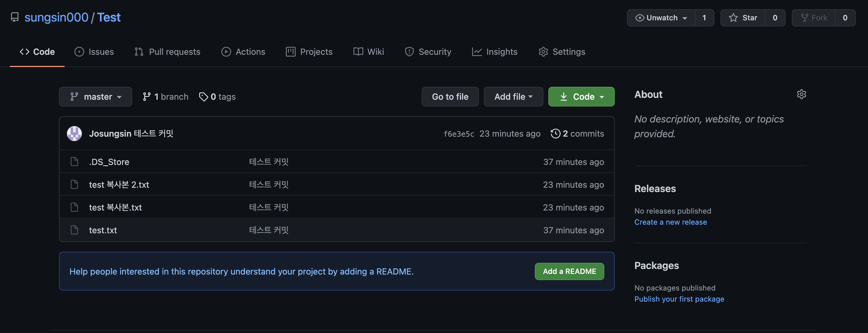Image resolution: width=868 pixels, height=333 pixels.
Task: Open the Unwatch notifications dropdown
Action: point(661,18)
